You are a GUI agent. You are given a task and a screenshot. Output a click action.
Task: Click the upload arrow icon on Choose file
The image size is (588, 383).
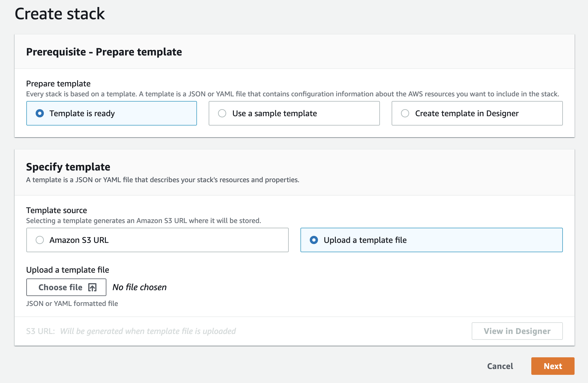pyautogui.click(x=92, y=288)
